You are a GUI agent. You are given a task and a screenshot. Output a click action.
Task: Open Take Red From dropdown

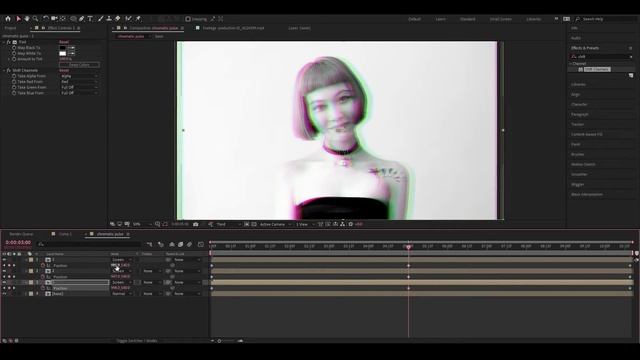tap(80, 82)
